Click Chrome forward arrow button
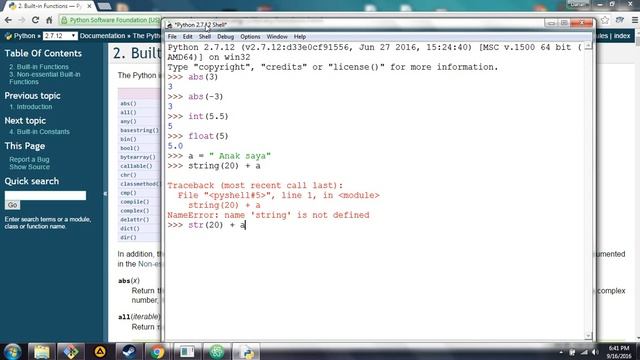 point(22,20)
